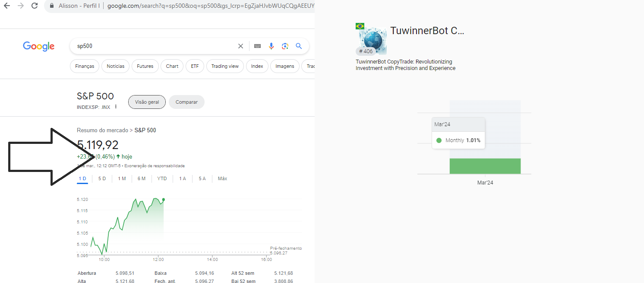This screenshot has height=283, width=644.
Task: Open the Resumo do mercado breadcrumb
Action: tap(103, 130)
